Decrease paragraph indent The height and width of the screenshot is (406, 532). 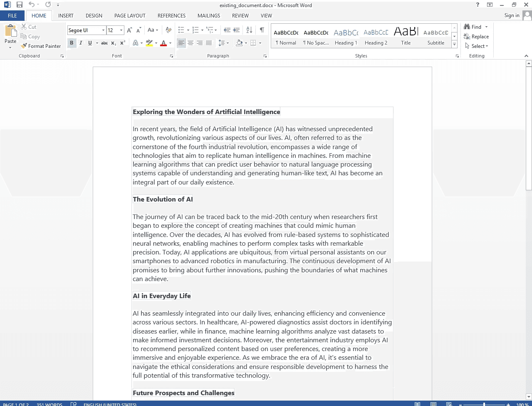[227, 30]
